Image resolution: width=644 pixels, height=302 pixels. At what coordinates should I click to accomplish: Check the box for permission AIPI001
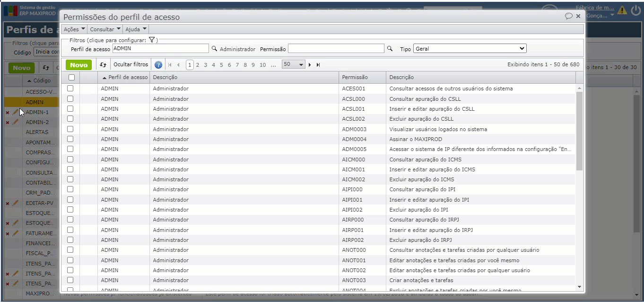[x=70, y=199]
